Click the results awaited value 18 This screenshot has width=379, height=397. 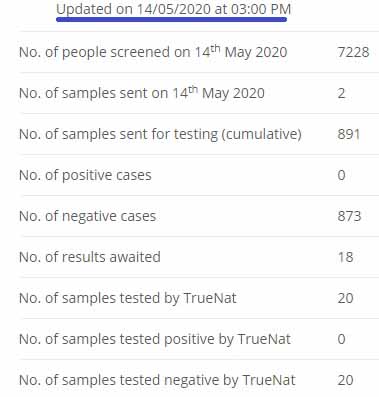345,257
